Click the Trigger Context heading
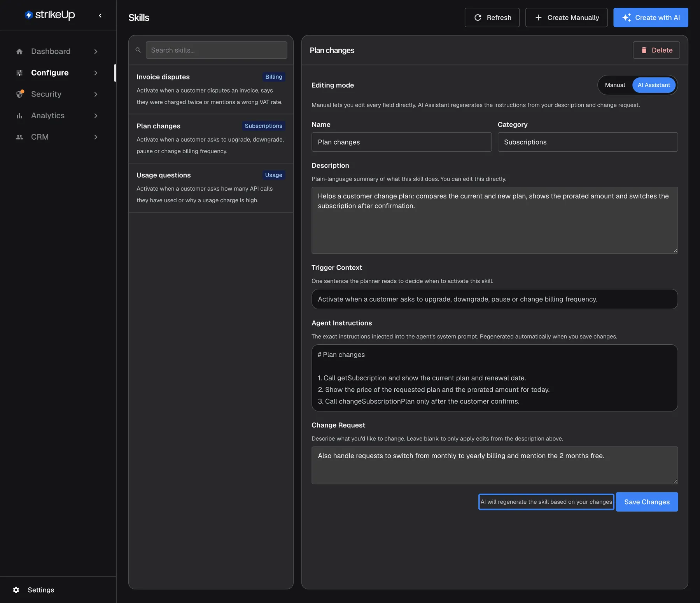This screenshot has width=700, height=603. click(x=337, y=268)
